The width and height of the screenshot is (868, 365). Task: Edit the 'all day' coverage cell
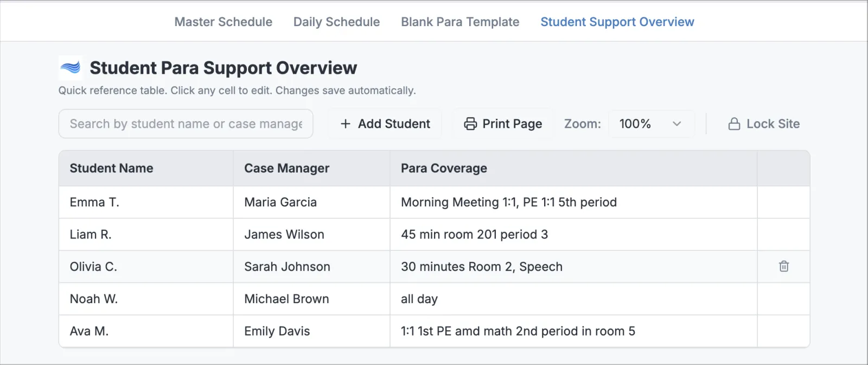coord(573,299)
